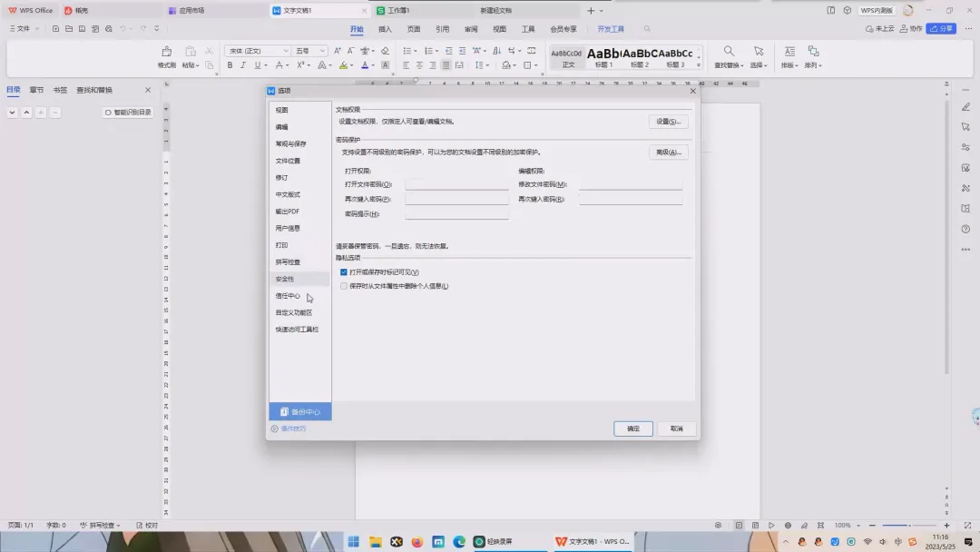Expand the styles gallery arrow

tap(699, 65)
